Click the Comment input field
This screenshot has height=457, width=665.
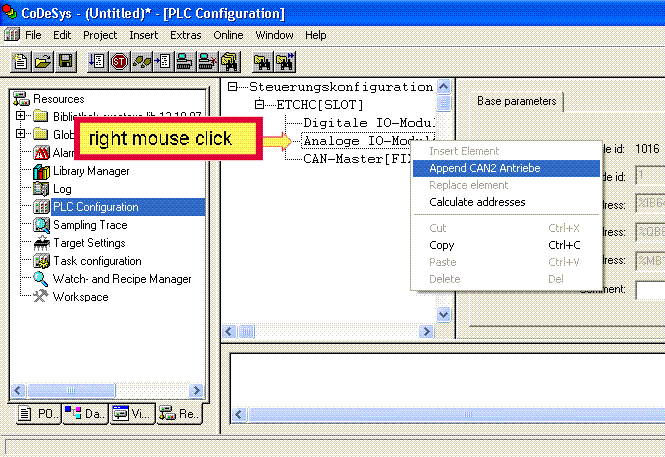coord(649,290)
